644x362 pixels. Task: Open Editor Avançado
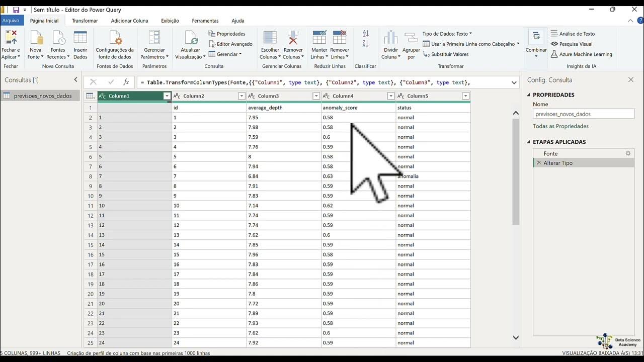[x=230, y=44]
